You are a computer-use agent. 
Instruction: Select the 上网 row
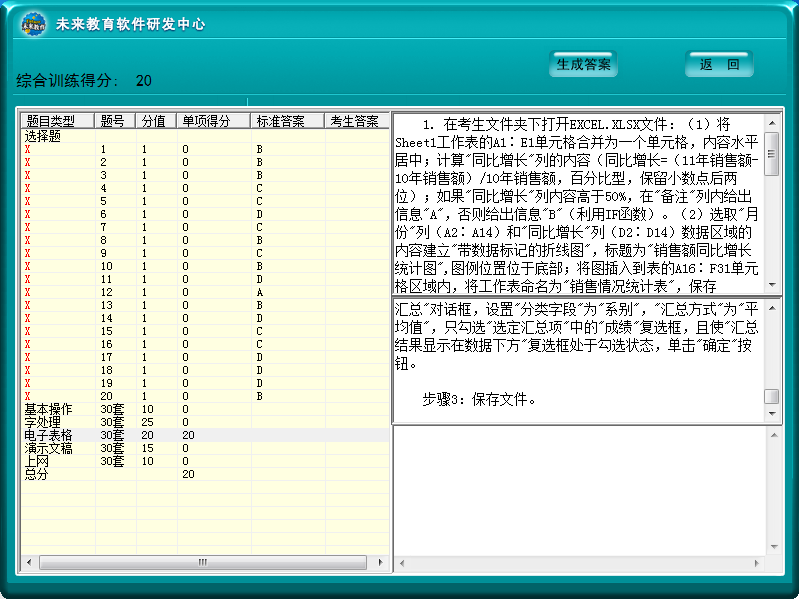pos(205,461)
